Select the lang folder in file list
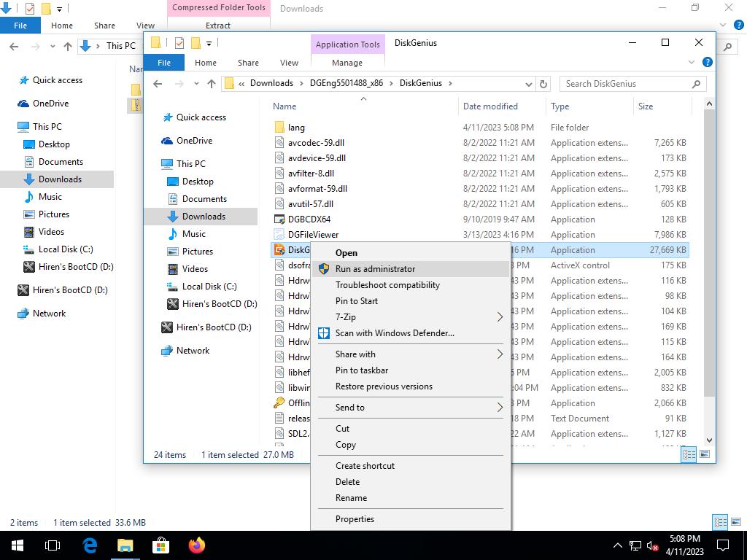 click(x=296, y=128)
